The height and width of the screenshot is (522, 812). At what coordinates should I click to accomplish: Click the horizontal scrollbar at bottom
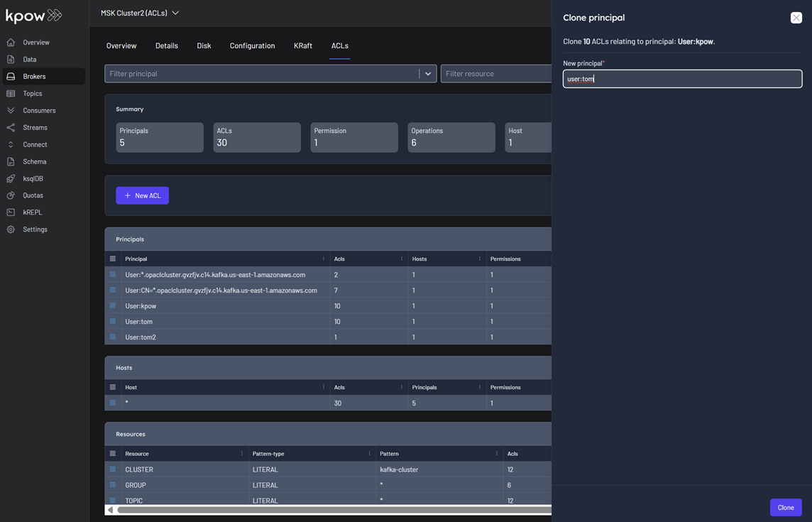(x=334, y=510)
